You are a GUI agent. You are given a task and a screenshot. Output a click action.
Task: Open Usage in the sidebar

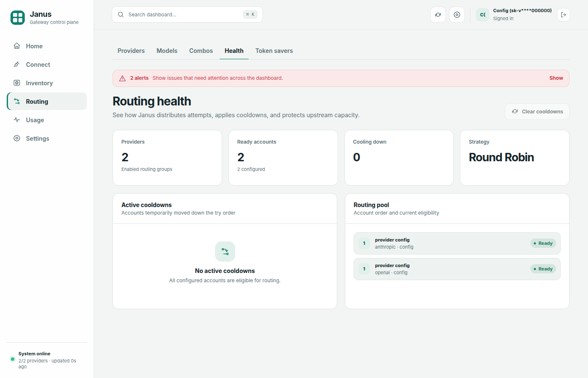[x=47, y=120]
